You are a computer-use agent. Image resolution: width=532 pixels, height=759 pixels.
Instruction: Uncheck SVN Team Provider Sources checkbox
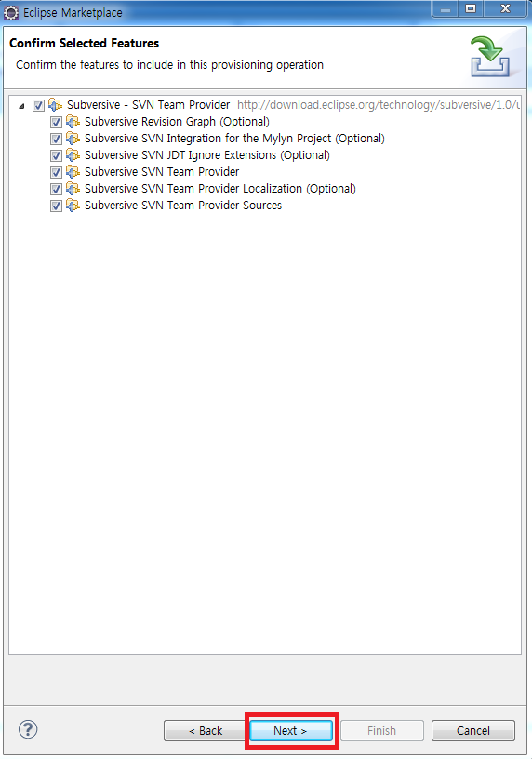(x=56, y=206)
